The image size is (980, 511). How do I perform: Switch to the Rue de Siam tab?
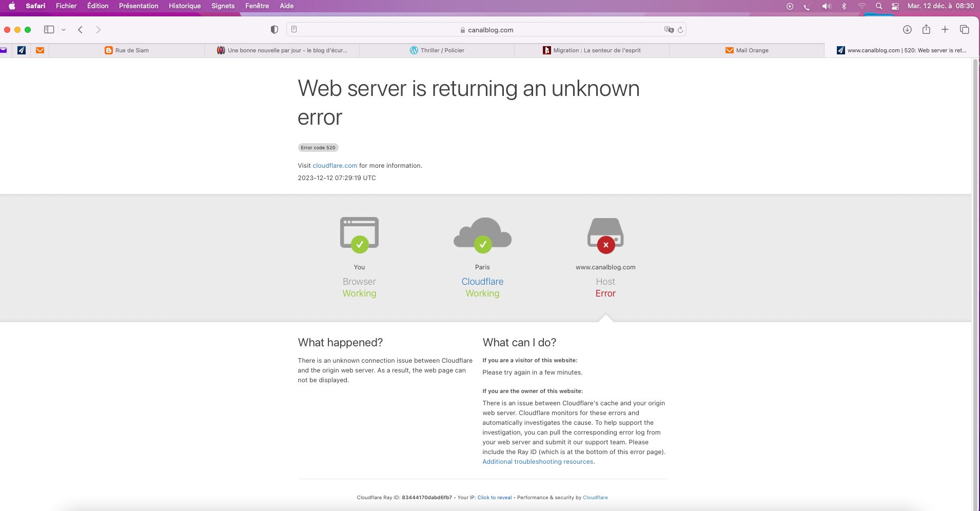coord(127,50)
